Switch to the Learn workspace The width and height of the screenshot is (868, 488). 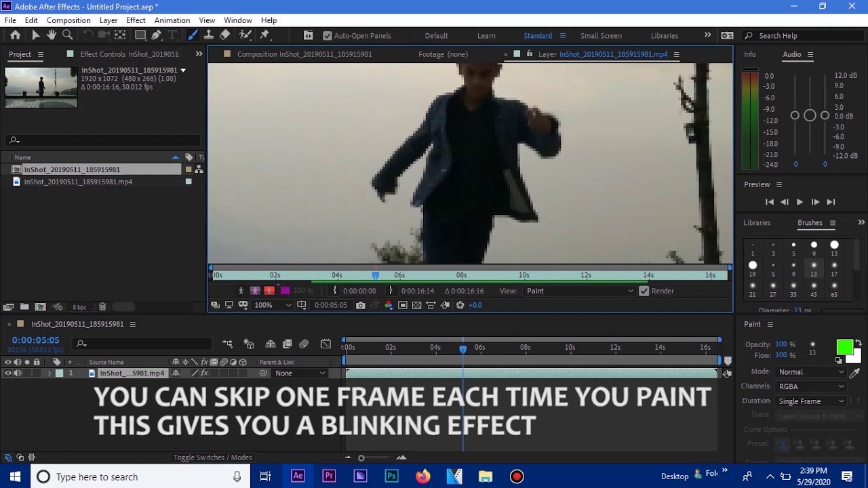486,36
